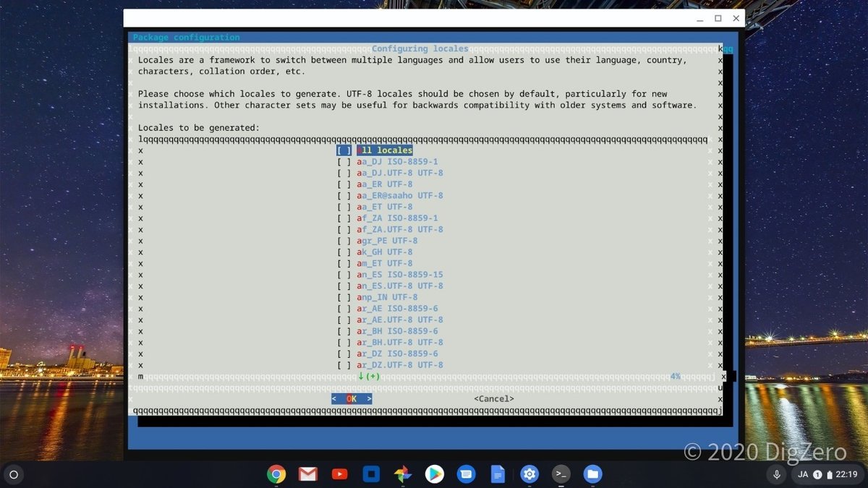Check the agr_PE UTF-8 checkbox
Screen dimensions: 868x488
coord(344,241)
